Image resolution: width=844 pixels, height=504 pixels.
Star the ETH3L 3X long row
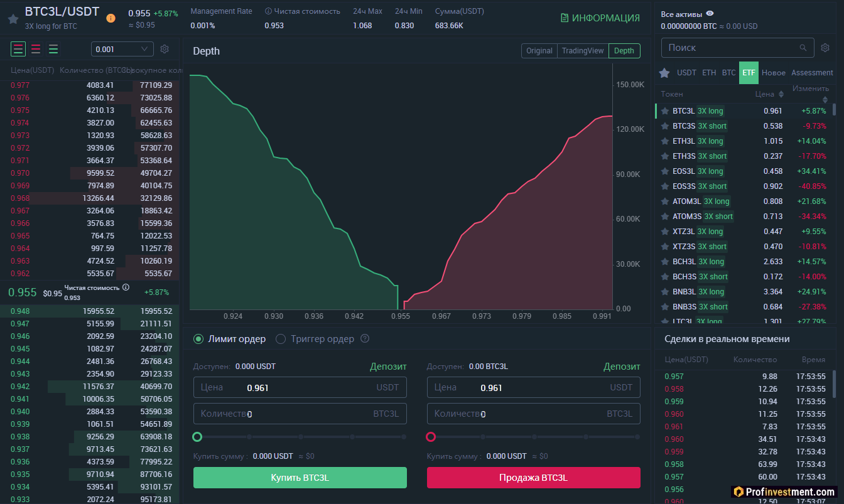[665, 141]
